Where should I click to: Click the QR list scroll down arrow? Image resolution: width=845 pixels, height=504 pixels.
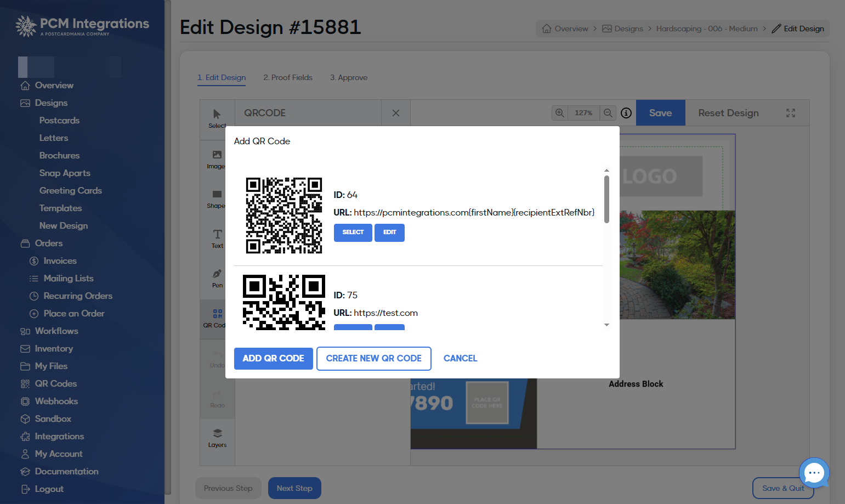[606, 325]
